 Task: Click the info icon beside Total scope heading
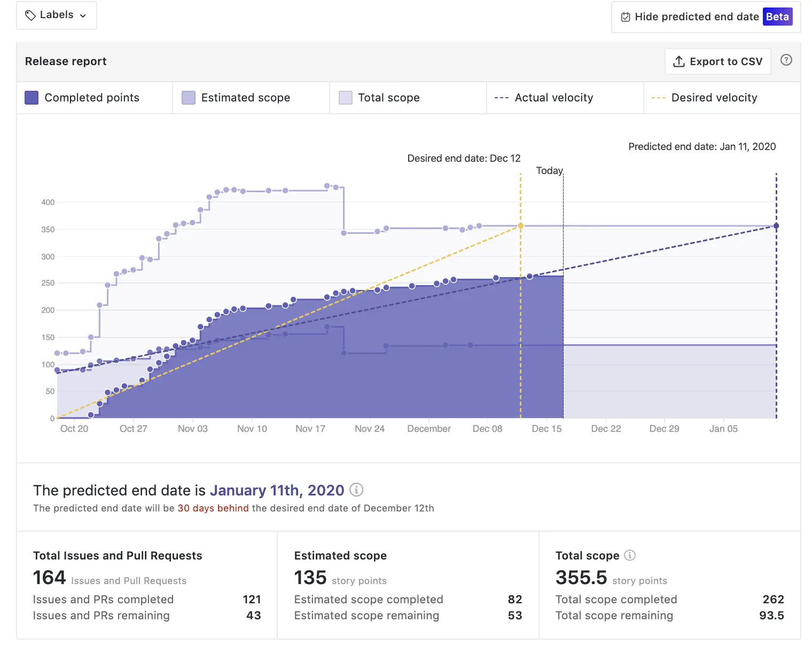(x=630, y=555)
